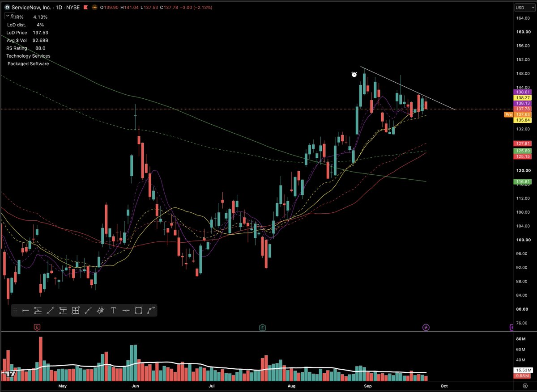Click the purple 138.61 price label
Screen dimensions: 537x392
[523, 91]
